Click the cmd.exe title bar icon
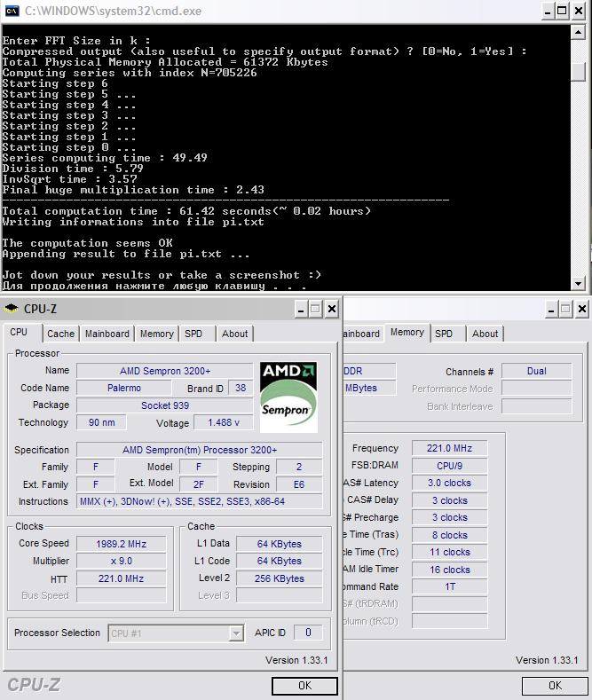 coord(12,11)
